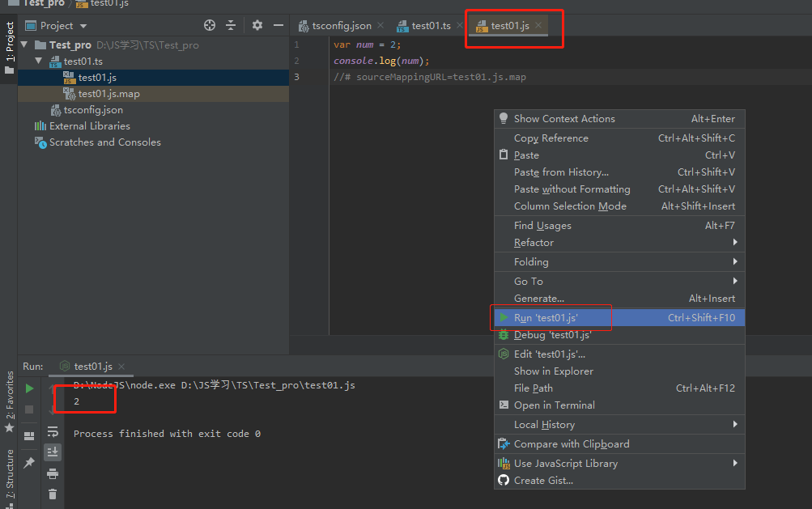Choose Open in Terminal

(x=619, y=405)
